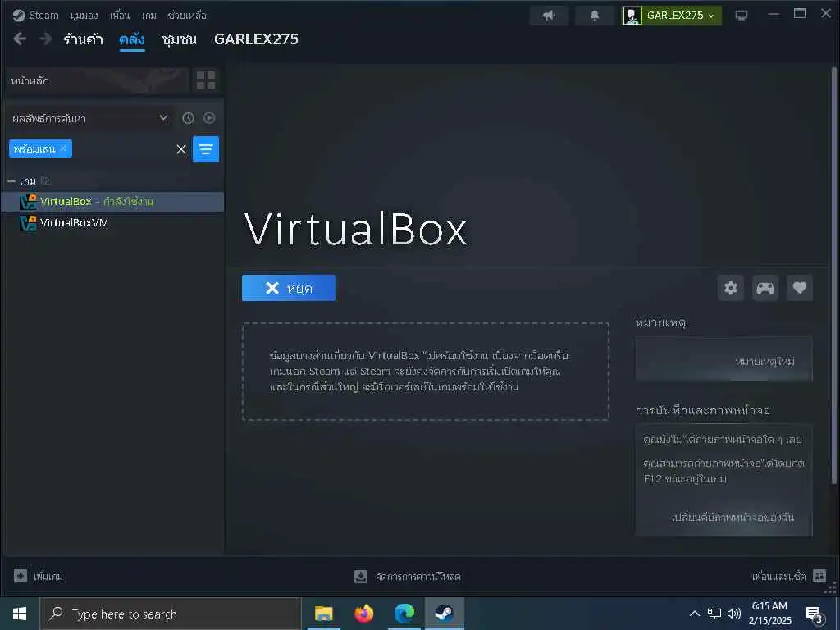The width and height of the screenshot is (840, 630).
Task: Open the notifications bell
Action: (595, 16)
